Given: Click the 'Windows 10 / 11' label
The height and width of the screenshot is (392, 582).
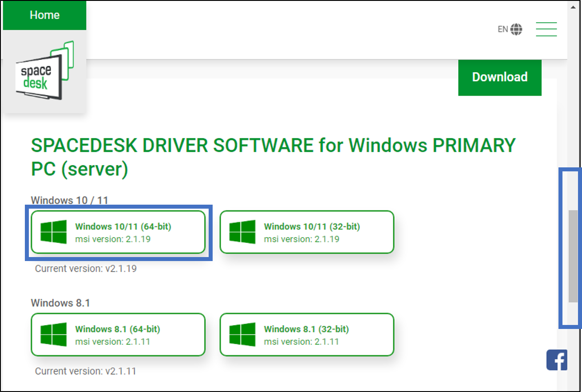Looking at the screenshot, I should click(x=70, y=200).
